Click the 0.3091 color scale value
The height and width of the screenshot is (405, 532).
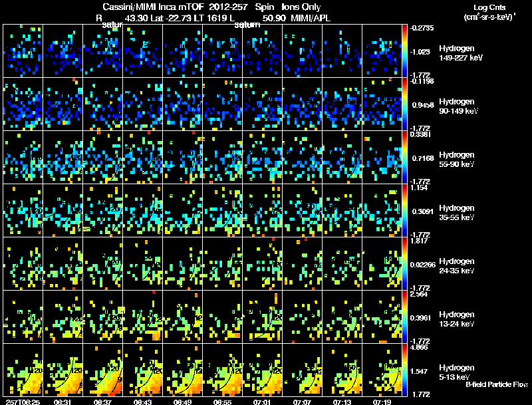(423, 211)
